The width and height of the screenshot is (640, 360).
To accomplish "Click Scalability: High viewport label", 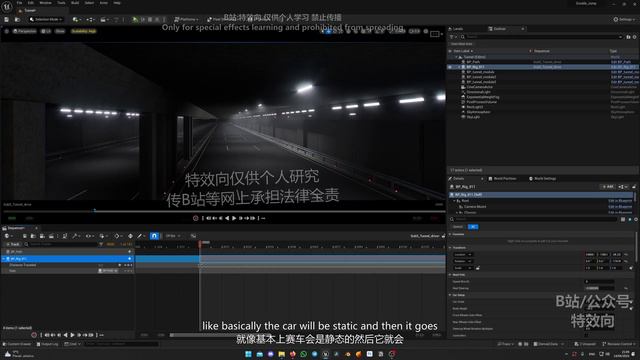I will 84,31.
